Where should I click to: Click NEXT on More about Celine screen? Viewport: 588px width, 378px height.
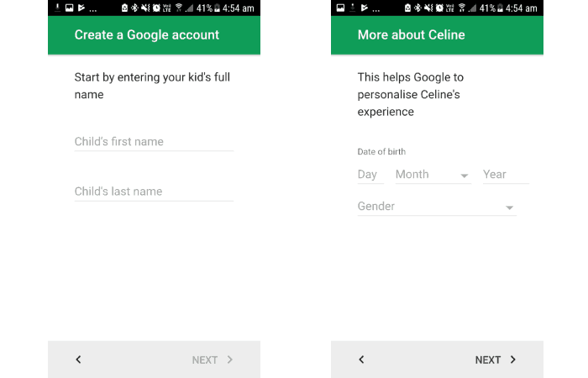487,360
